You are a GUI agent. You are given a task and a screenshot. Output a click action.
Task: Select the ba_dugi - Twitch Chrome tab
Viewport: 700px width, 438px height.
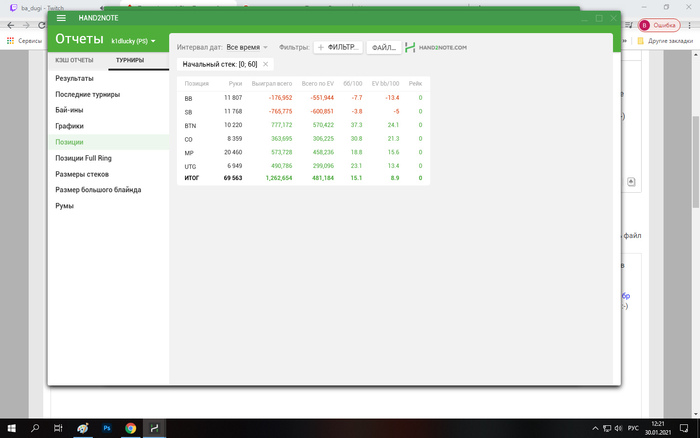(x=42, y=8)
